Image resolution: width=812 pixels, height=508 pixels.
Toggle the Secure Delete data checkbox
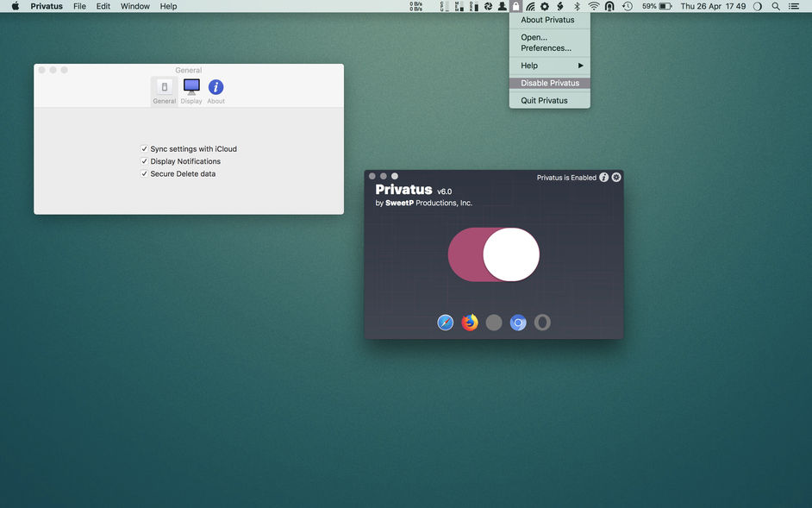pyautogui.click(x=144, y=173)
